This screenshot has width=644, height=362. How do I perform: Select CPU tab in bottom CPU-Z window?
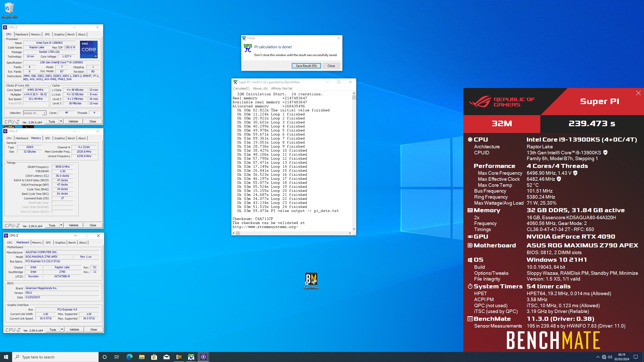[x=10, y=243]
